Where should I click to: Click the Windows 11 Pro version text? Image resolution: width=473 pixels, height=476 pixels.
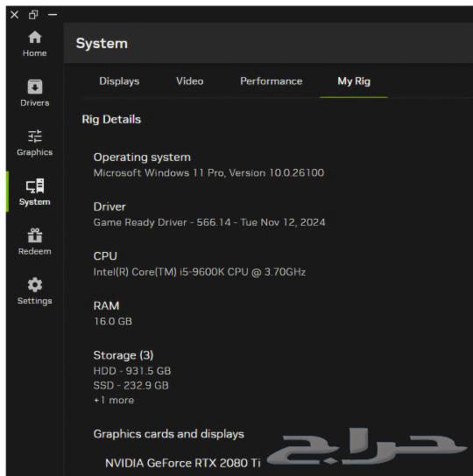coord(208,172)
